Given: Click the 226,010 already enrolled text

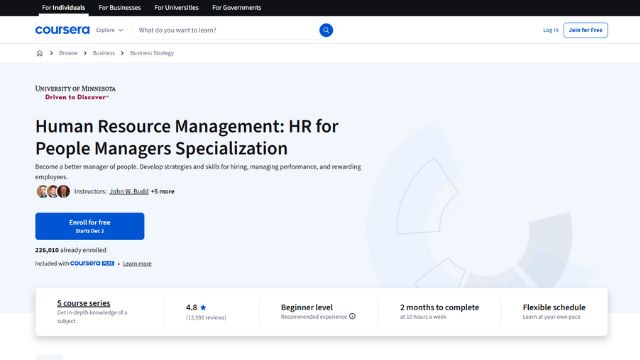Looking at the screenshot, I should point(71,250).
